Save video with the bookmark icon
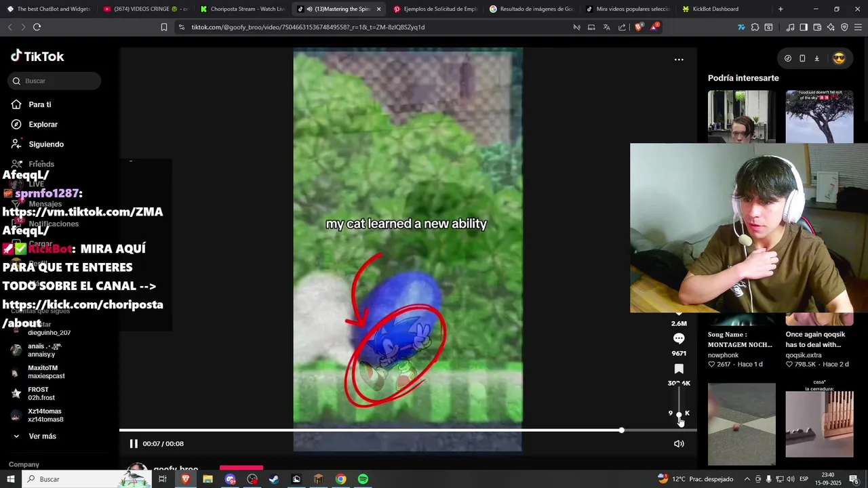 pyautogui.click(x=679, y=369)
